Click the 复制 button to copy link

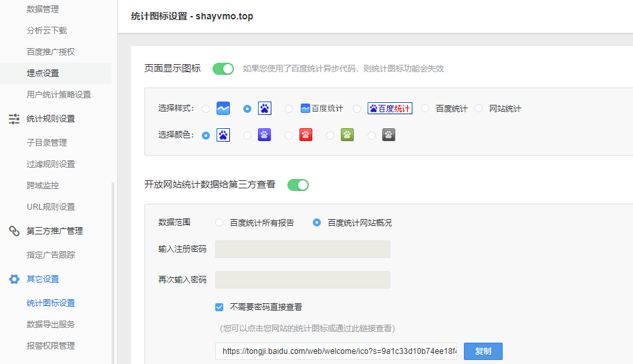tap(483, 351)
